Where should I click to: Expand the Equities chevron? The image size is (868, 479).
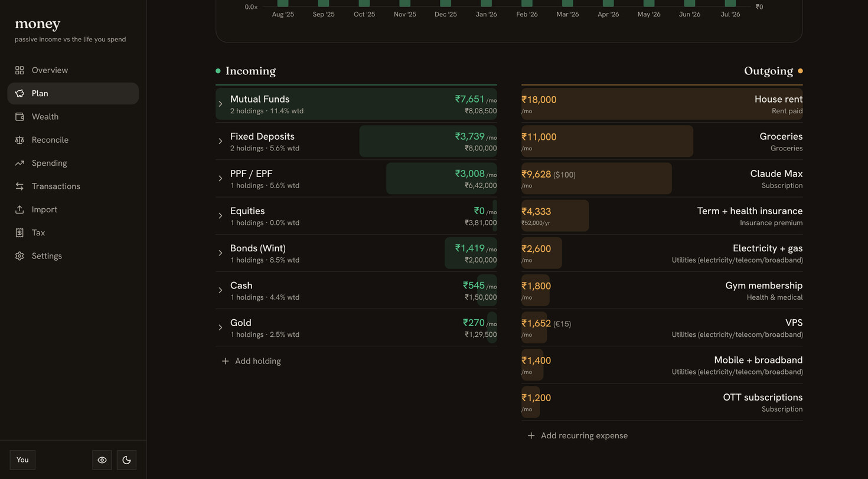pyautogui.click(x=220, y=215)
